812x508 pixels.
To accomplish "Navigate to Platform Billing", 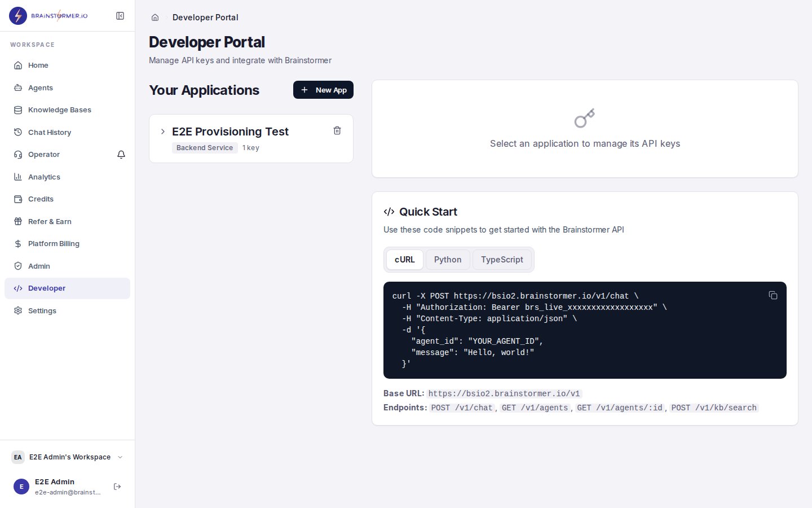I will point(67,244).
